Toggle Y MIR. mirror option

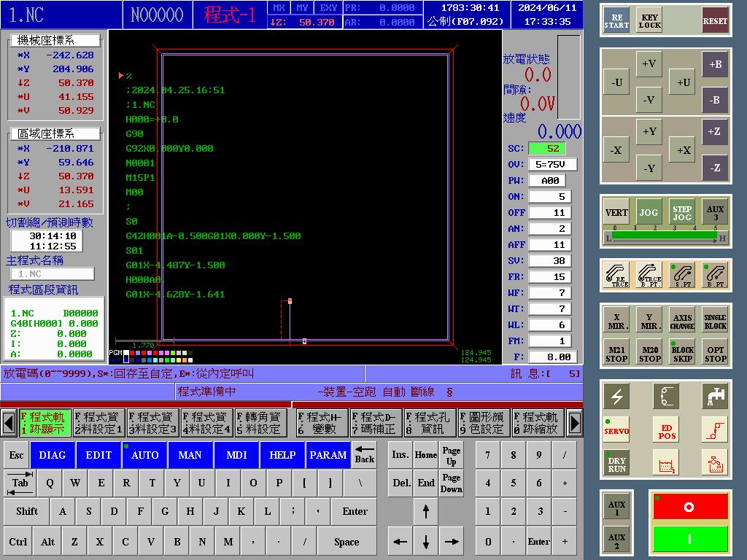[649, 321]
